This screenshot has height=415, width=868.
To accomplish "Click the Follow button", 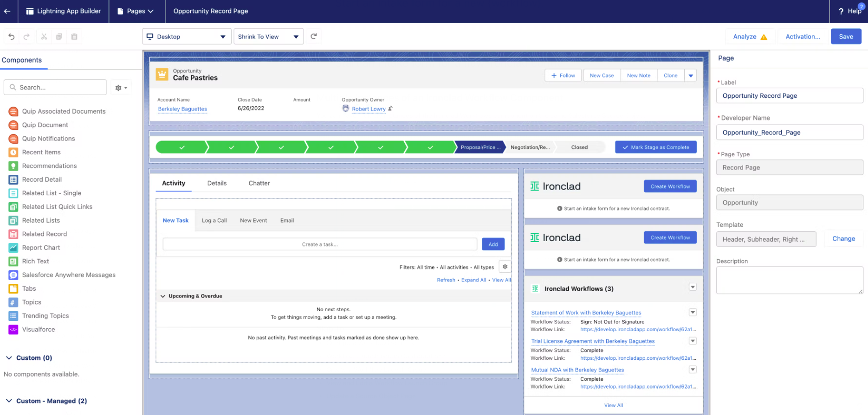I will 563,76.
